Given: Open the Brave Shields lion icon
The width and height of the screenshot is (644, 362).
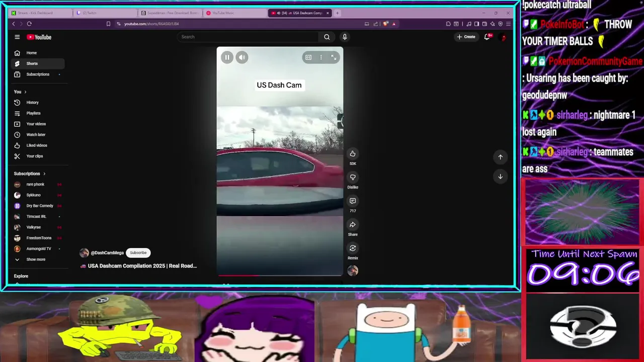Looking at the screenshot, I should point(386,24).
